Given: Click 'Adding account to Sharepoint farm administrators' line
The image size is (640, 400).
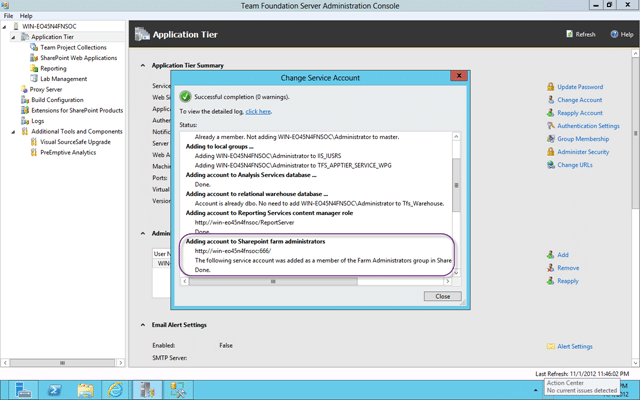Looking at the screenshot, I should [x=255, y=241].
